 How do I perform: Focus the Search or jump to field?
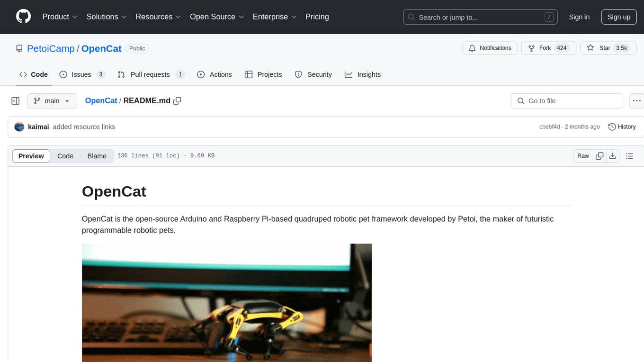point(480,17)
